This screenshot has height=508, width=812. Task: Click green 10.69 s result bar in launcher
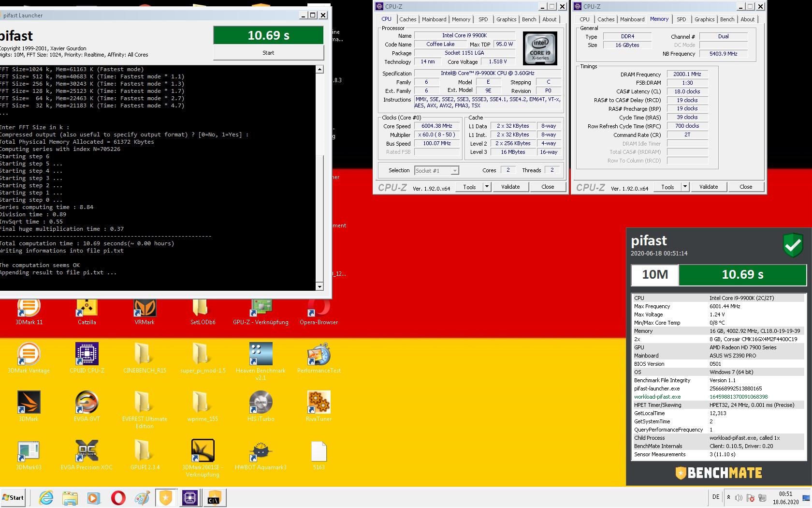point(268,35)
